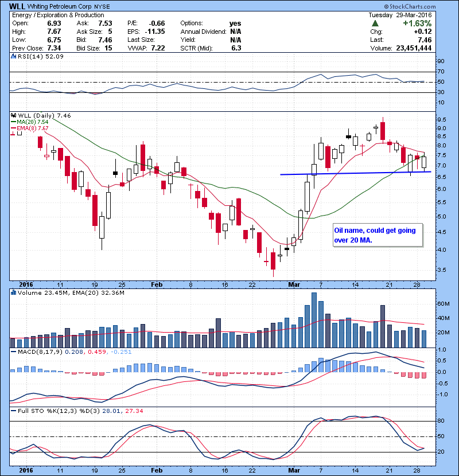Click the EMA(20) 32.36M volume label
This screenshot has width=459, height=476.
point(99,292)
